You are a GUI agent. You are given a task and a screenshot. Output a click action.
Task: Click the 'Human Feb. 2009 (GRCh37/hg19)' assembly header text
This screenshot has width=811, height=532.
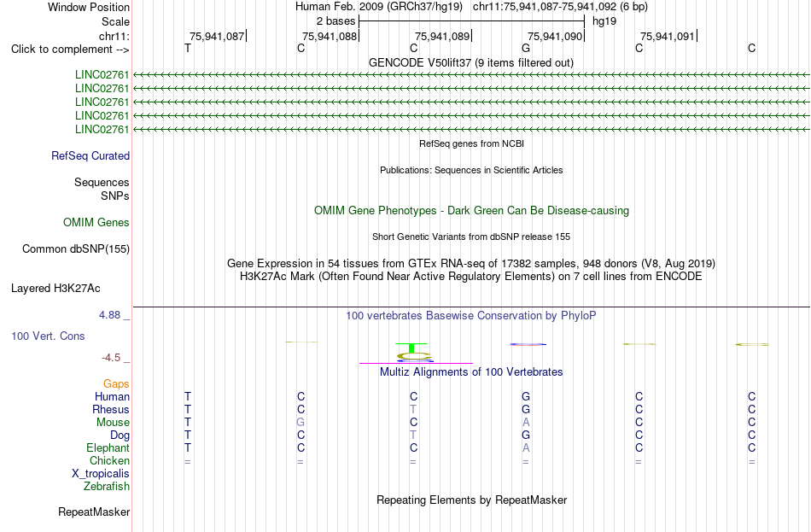tap(378, 7)
